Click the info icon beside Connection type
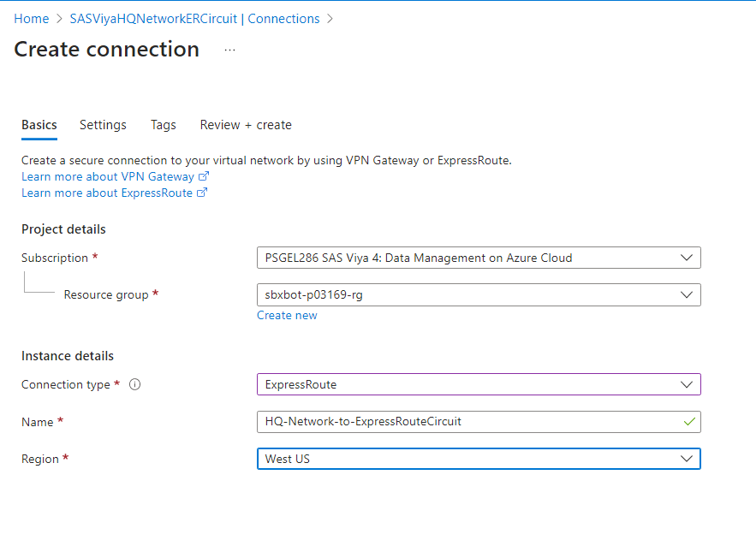The image size is (756, 546). (134, 385)
